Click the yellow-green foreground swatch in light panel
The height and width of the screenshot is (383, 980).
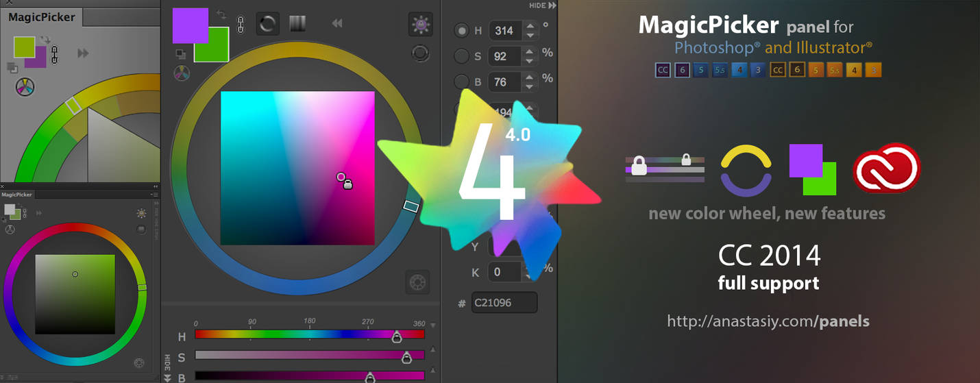pyautogui.click(x=25, y=47)
